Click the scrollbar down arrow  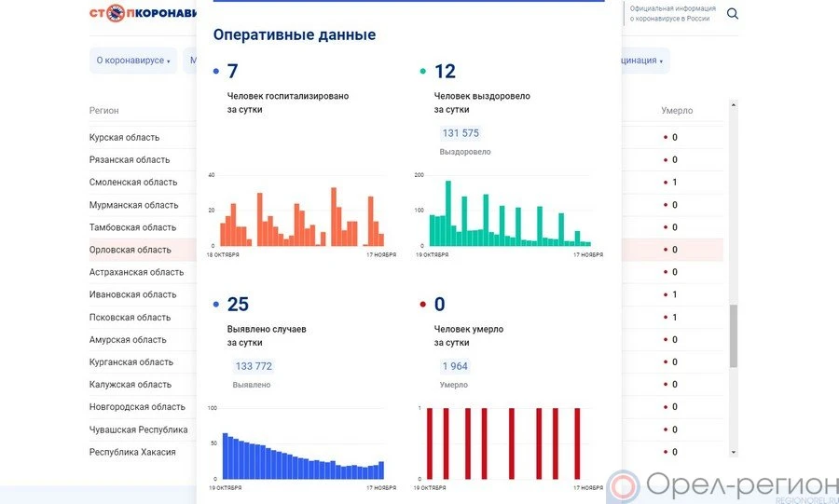(x=733, y=452)
